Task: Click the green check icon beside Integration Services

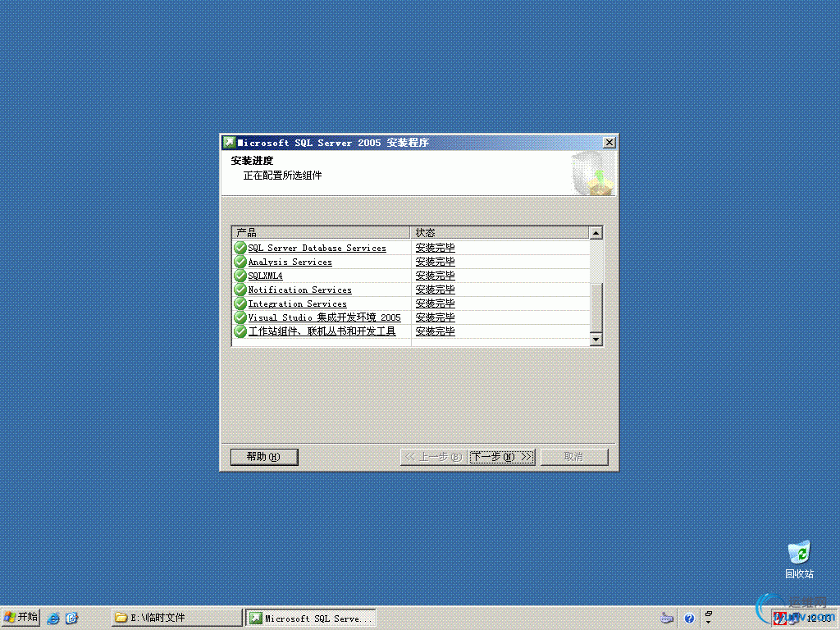Action: (240, 304)
